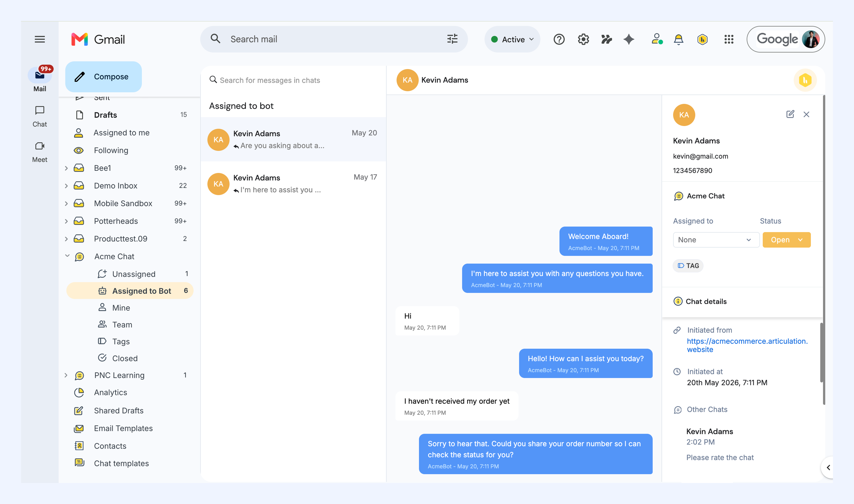This screenshot has width=854, height=504.
Task: Collapse the Acme Chat section
Action: (x=67, y=256)
